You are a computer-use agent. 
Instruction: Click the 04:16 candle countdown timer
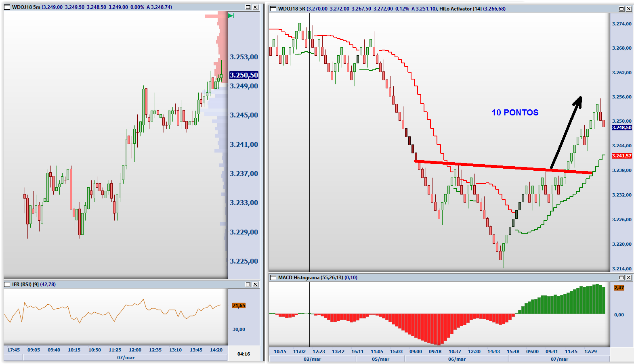pos(244,354)
